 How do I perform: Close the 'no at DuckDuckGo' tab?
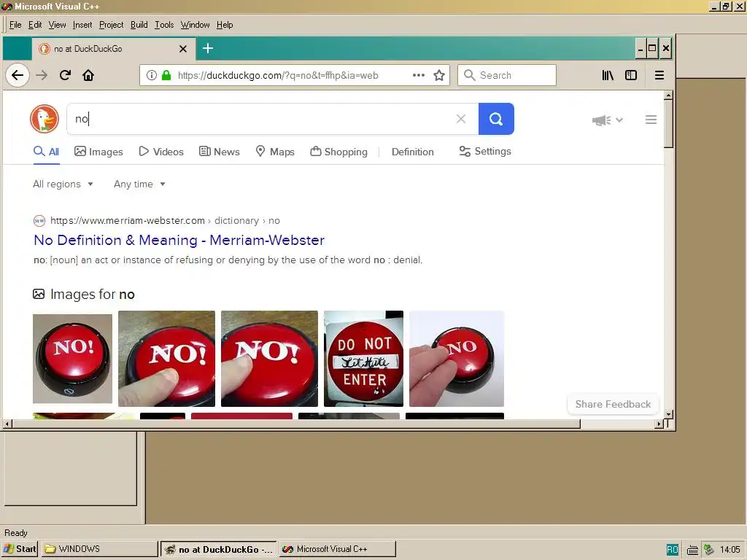(183, 49)
